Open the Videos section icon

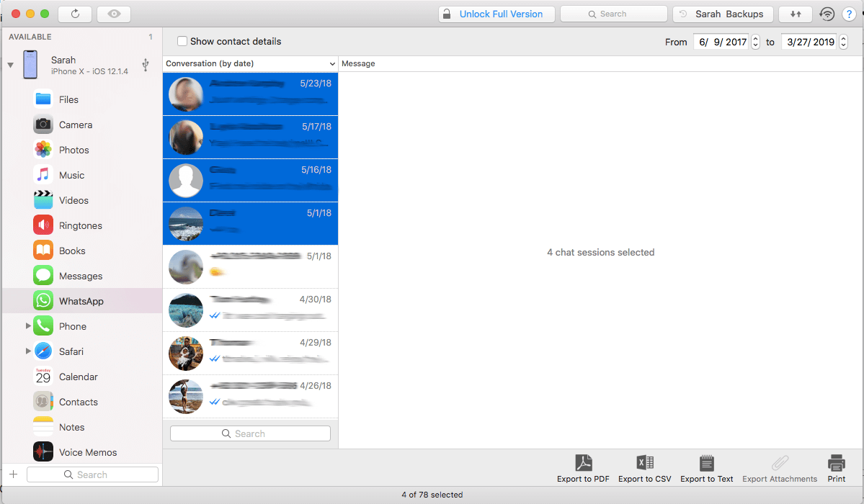click(43, 200)
